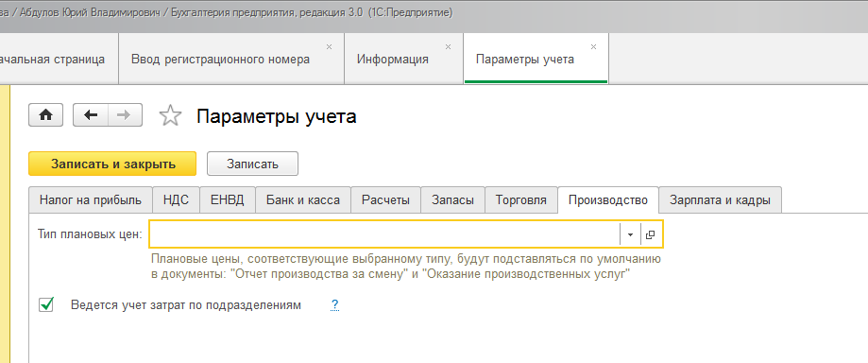Image resolution: width=868 pixels, height=363 pixels.
Task: Click the Записать button
Action: pos(252,164)
